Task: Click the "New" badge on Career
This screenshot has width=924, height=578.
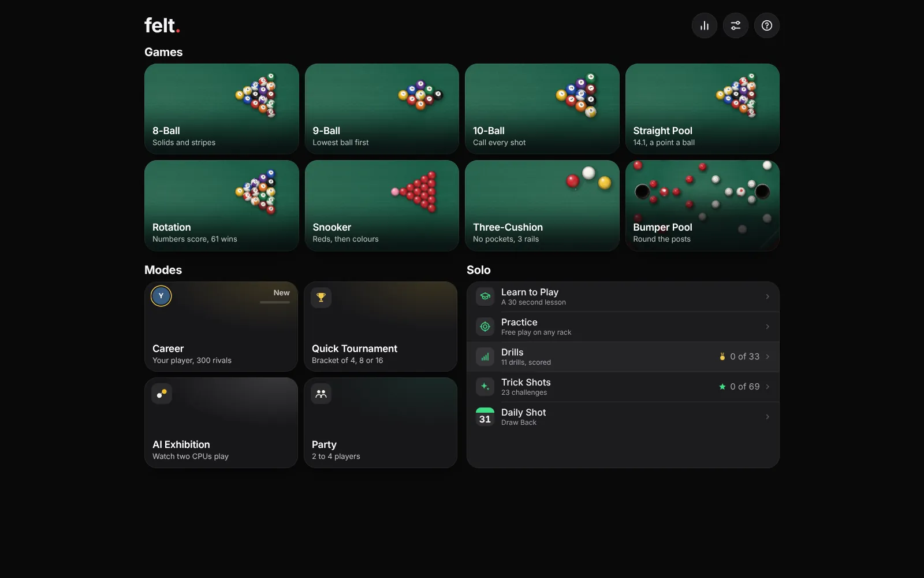Action: (x=281, y=293)
